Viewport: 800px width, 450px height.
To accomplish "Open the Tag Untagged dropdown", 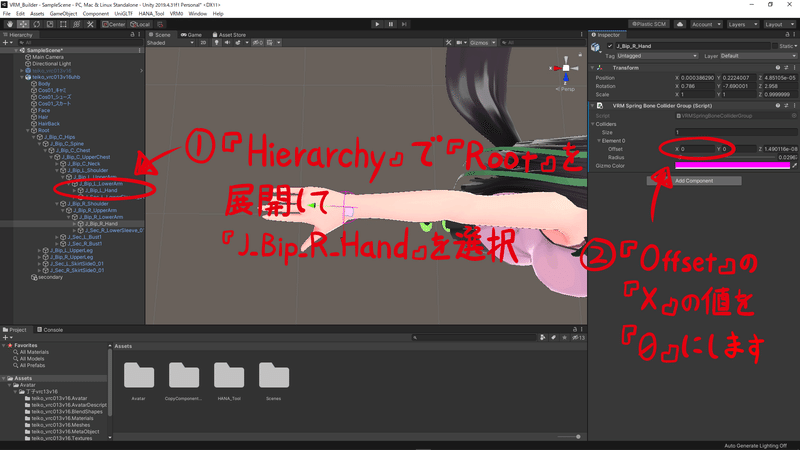I will tap(657, 56).
